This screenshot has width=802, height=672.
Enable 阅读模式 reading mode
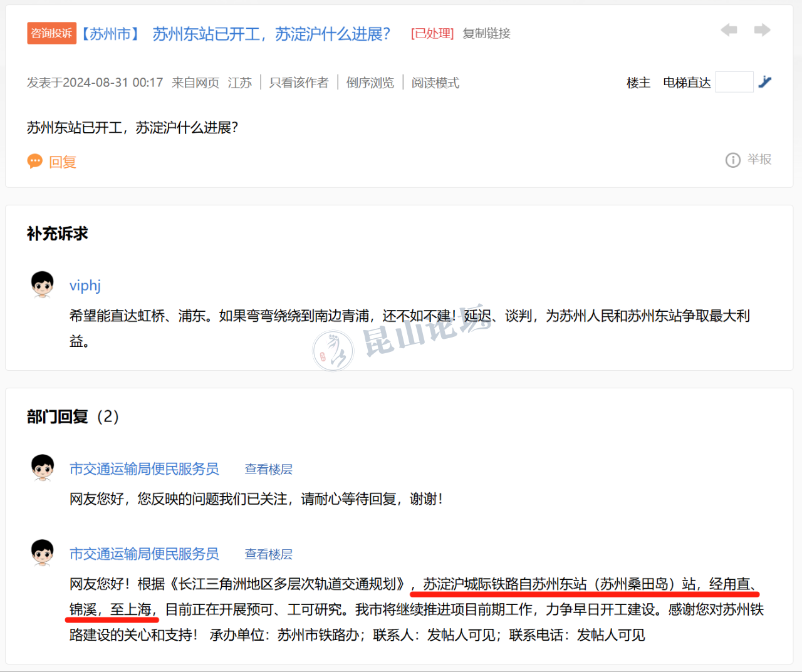435,83
